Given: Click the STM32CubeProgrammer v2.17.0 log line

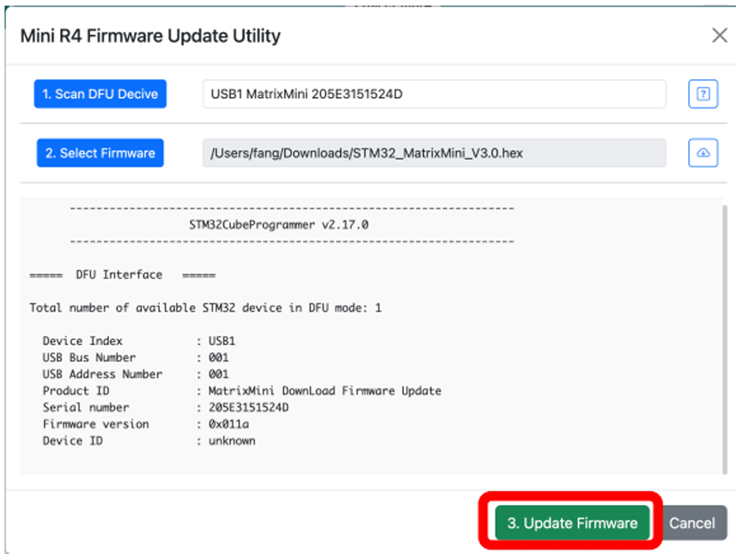Looking at the screenshot, I should (x=278, y=224).
